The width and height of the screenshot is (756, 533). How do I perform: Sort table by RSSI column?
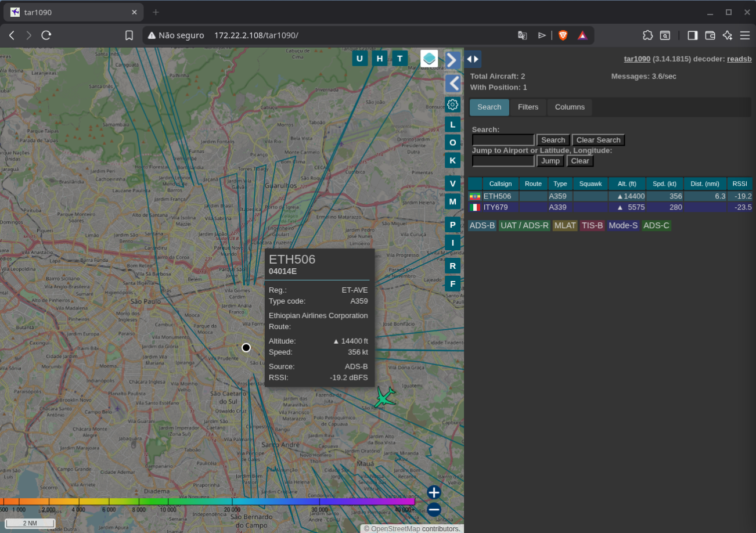[740, 184]
